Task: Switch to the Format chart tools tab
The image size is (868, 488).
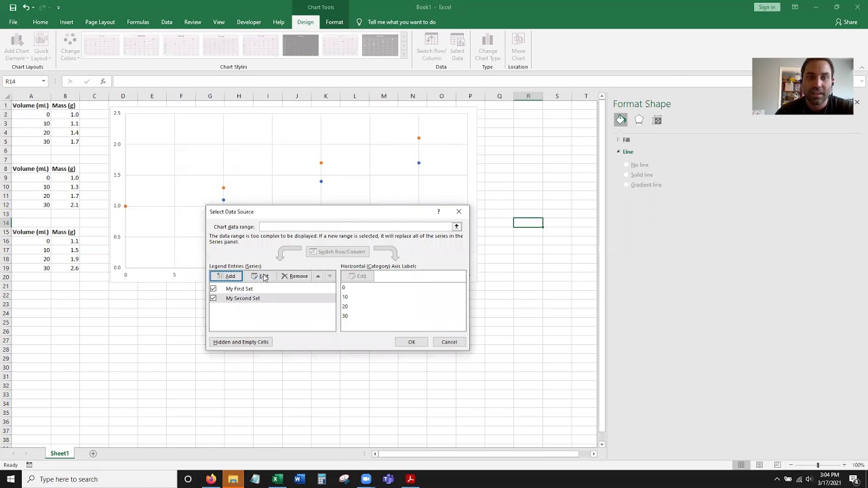Action: click(334, 22)
